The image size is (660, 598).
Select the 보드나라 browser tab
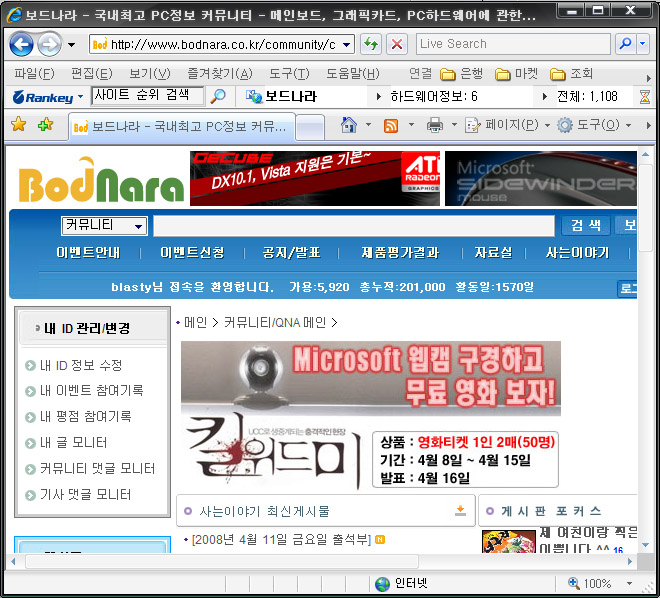[x=181, y=127]
